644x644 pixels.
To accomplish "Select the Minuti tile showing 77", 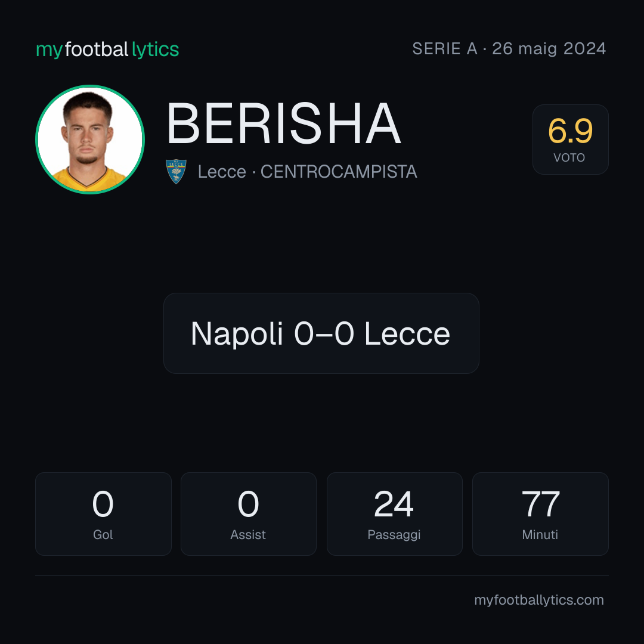I will (540, 514).
